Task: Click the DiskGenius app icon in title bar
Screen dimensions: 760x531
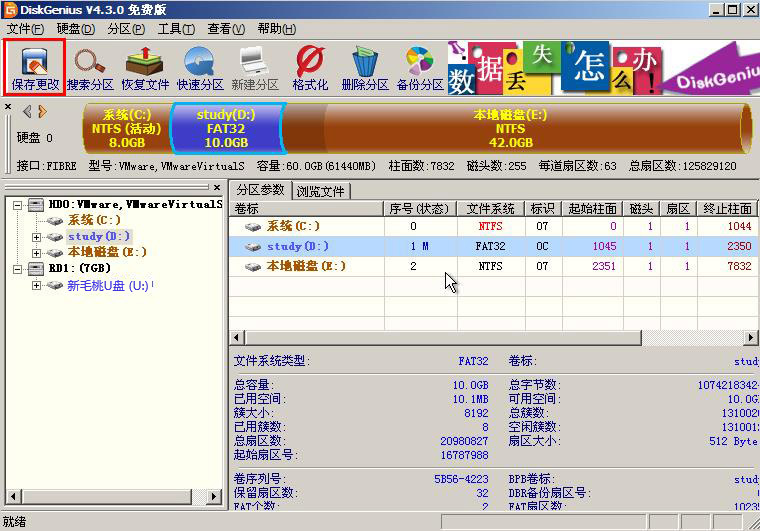Action: click(x=10, y=9)
